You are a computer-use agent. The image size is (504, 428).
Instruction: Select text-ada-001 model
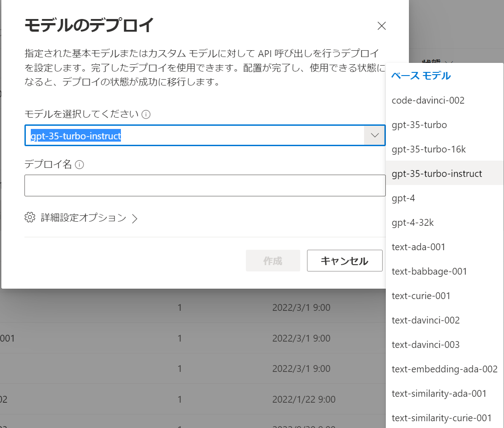coord(445,247)
